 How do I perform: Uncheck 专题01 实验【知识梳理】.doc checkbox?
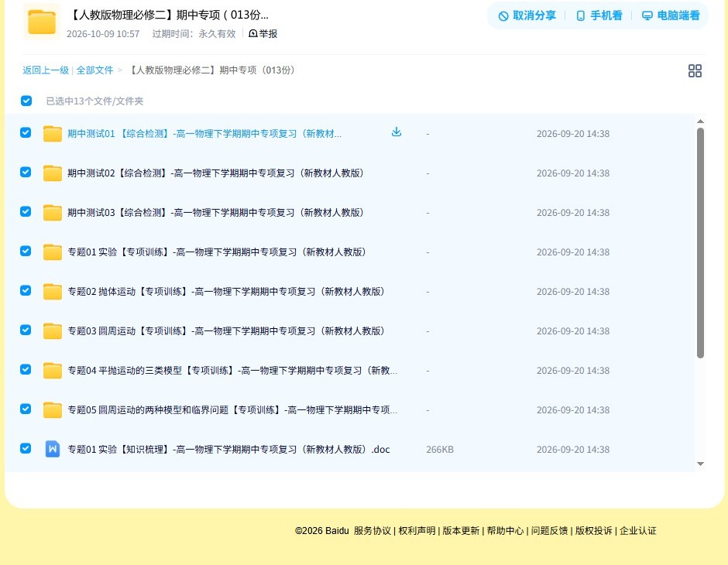pos(26,448)
